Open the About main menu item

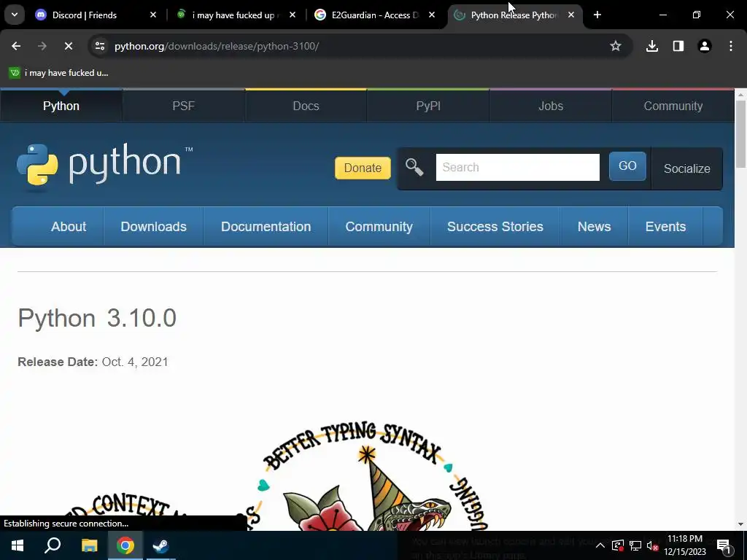[x=69, y=227]
